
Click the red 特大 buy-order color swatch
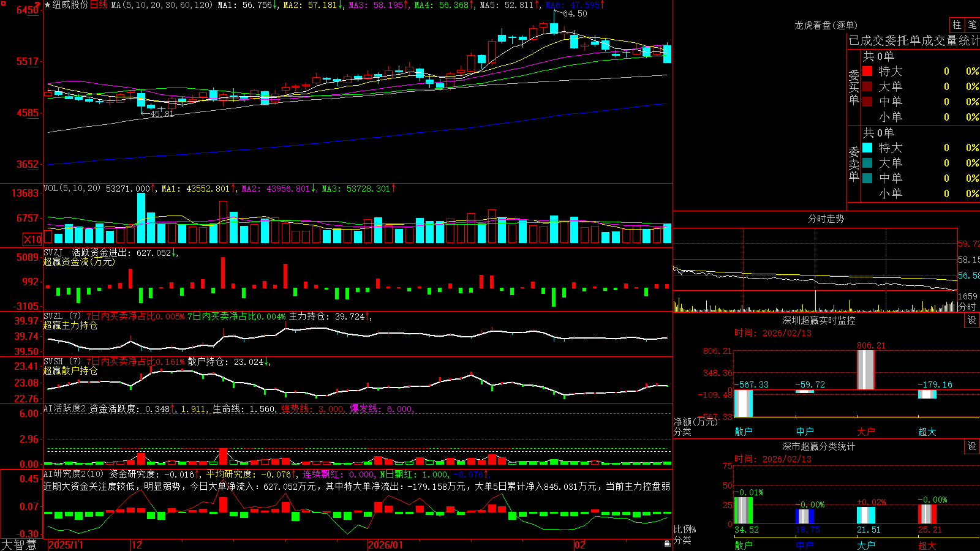pos(867,71)
